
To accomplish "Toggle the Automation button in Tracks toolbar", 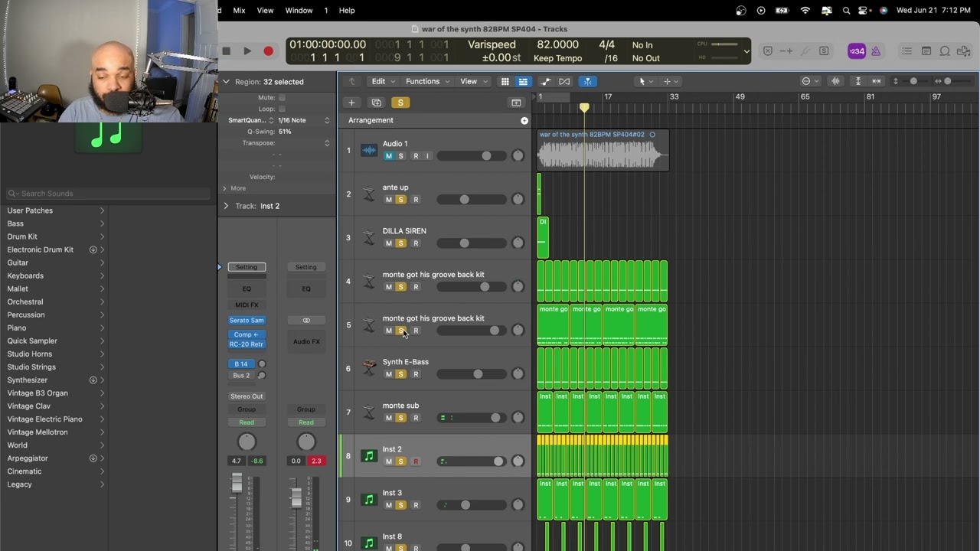I will tap(545, 82).
